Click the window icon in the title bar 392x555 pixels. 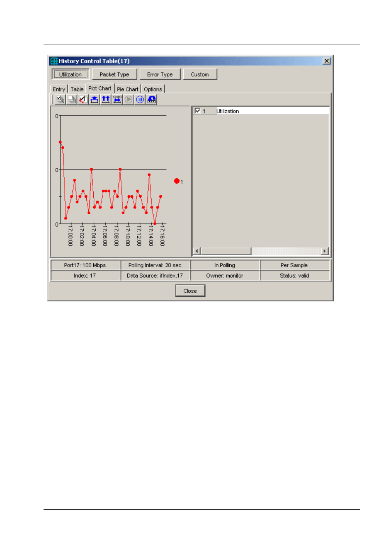[54, 61]
